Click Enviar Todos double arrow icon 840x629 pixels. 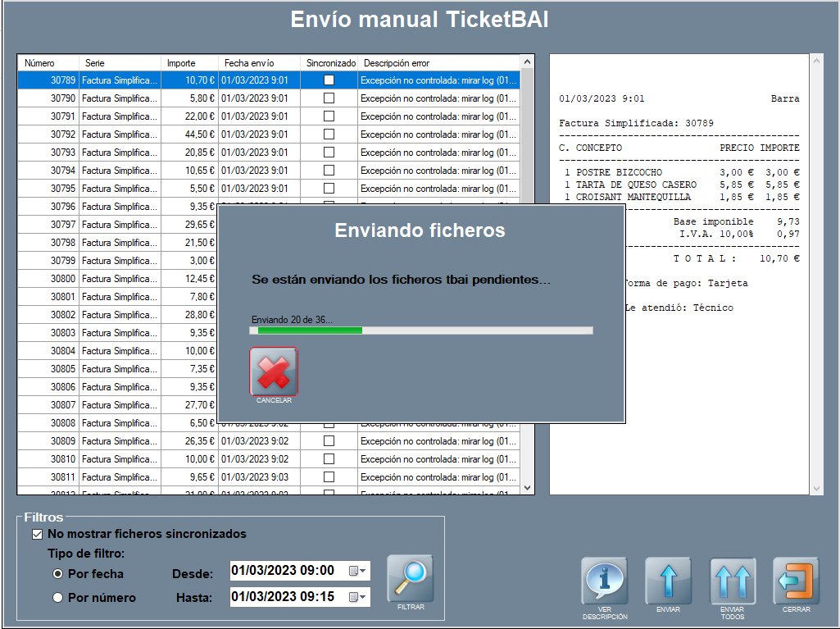pyautogui.click(x=732, y=581)
